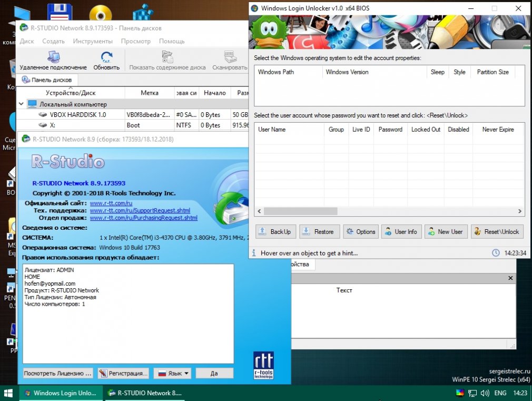Click the User Name column header

(x=289, y=130)
